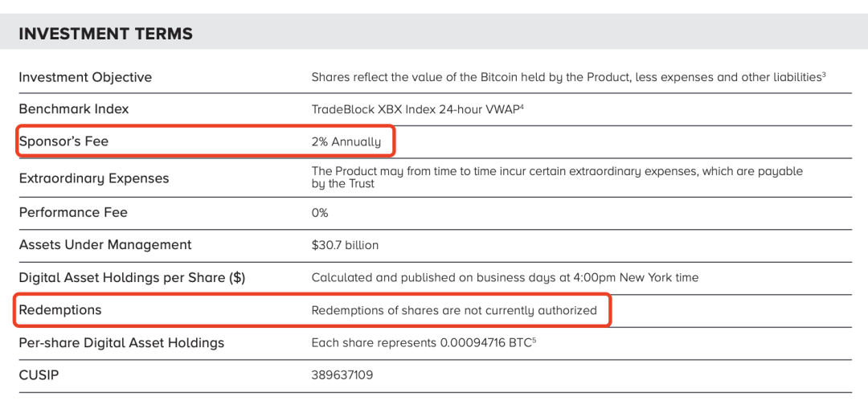The width and height of the screenshot is (868, 409).
Task: Click Digital Asset Holdings per Share label
Action: point(132,277)
